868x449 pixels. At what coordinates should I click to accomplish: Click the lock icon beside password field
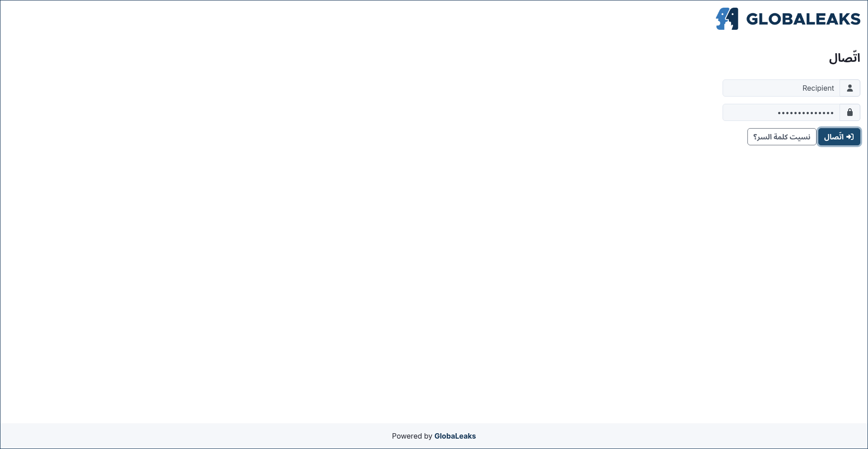(x=850, y=112)
